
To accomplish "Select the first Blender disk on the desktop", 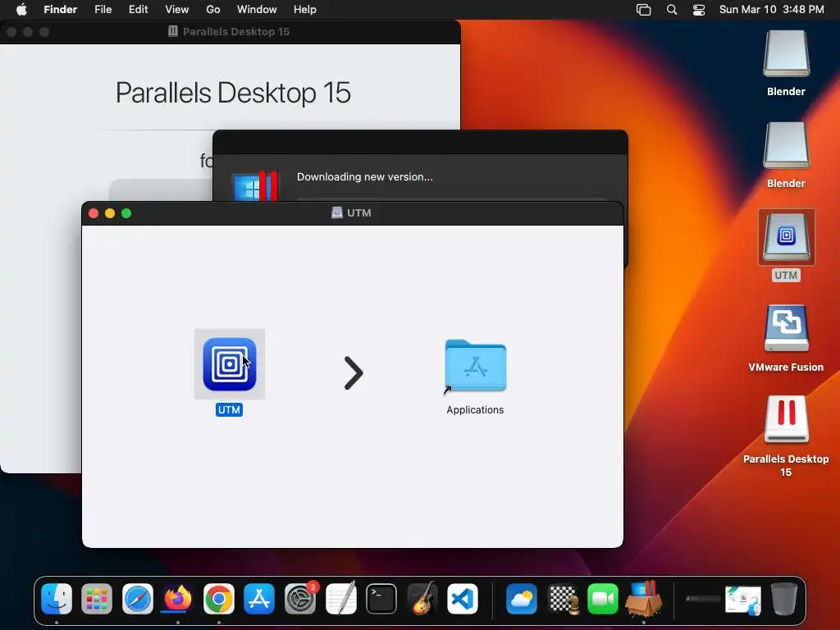I will pos(786,54).
